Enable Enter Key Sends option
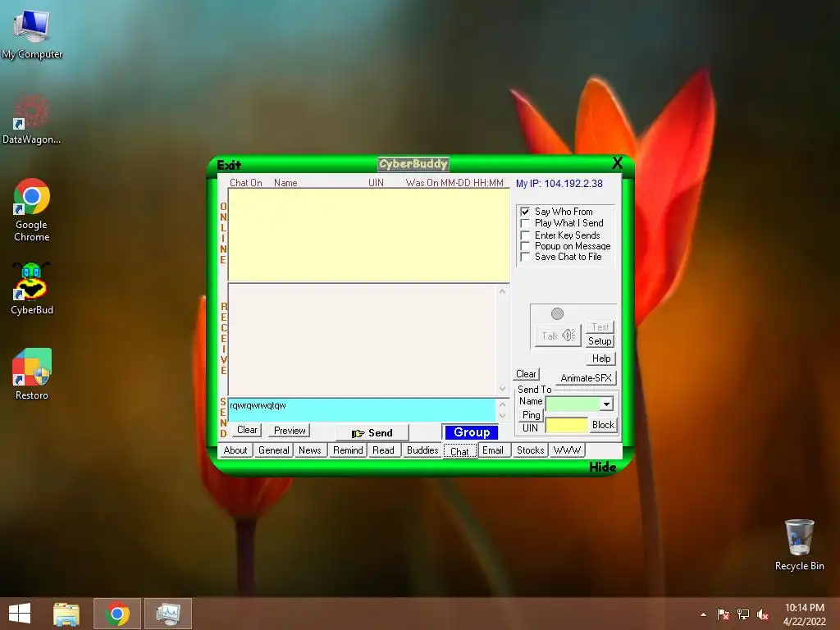Image resolution: width=840 pixels, height=630 pixels. click(525, 235)
